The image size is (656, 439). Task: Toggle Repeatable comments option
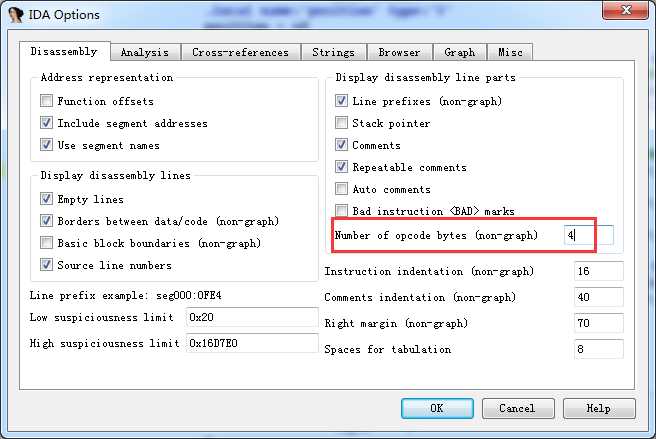(341, 167)
